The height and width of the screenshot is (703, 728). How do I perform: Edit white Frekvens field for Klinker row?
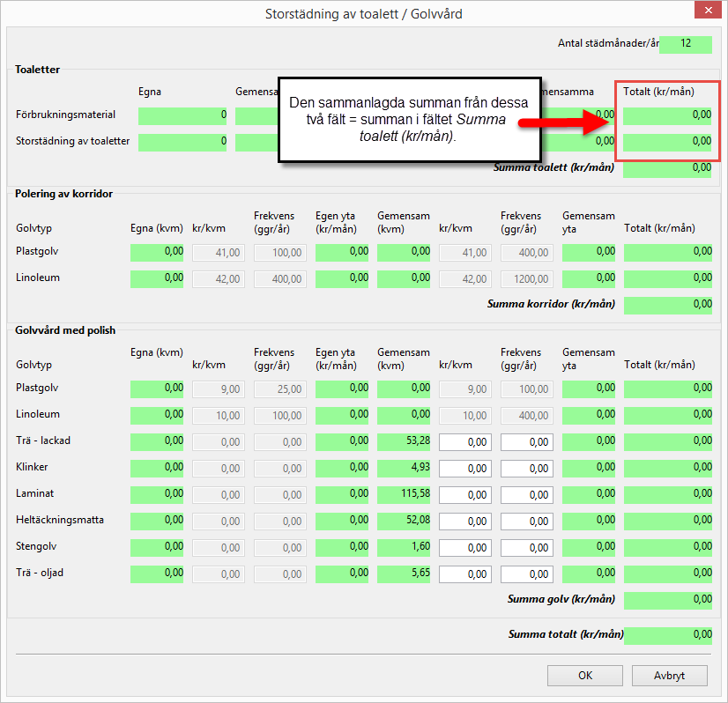(x=526, y=468)
